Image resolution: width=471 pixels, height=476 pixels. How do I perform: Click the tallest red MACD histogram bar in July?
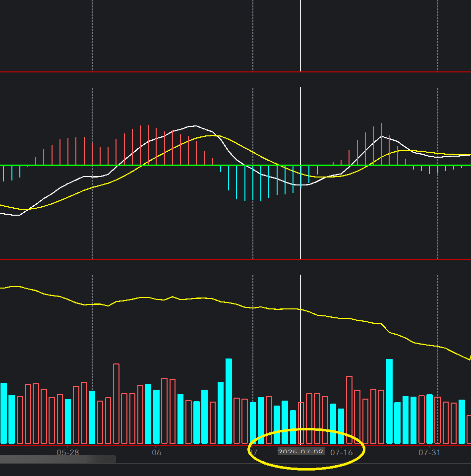tap(381, 143)
